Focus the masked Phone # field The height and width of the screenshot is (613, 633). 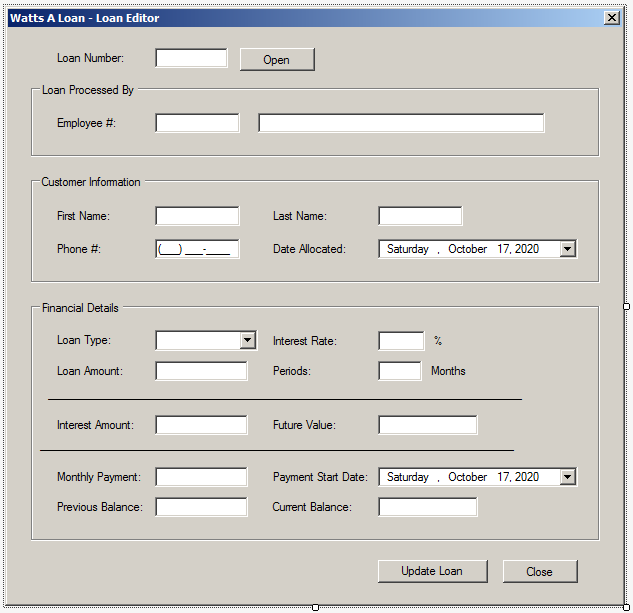197,249
